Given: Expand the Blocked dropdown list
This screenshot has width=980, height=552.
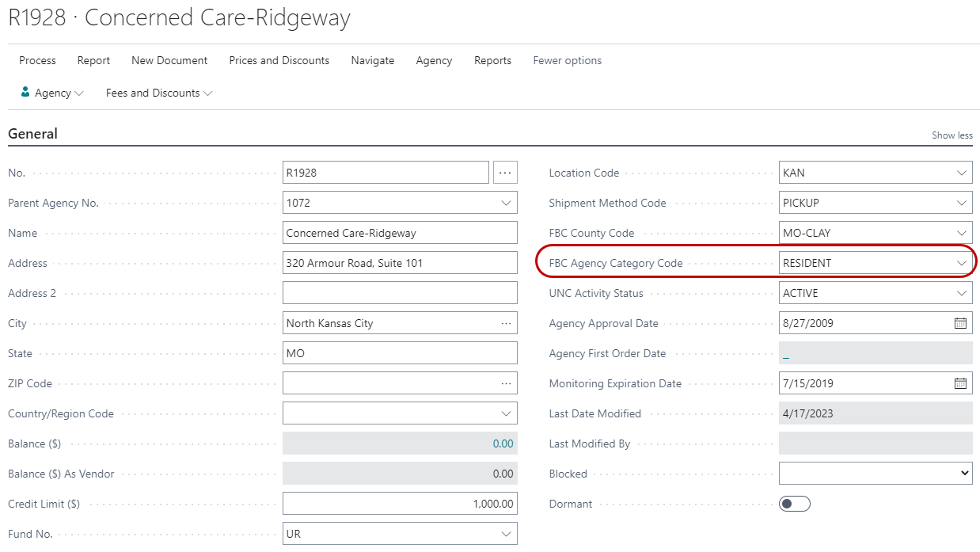Looking at the screenshot, I should (964, 474).
